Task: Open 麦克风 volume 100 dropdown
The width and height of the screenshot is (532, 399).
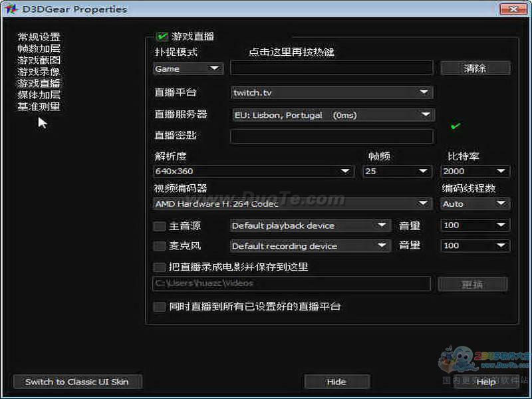Action: (x=475, y=245)
